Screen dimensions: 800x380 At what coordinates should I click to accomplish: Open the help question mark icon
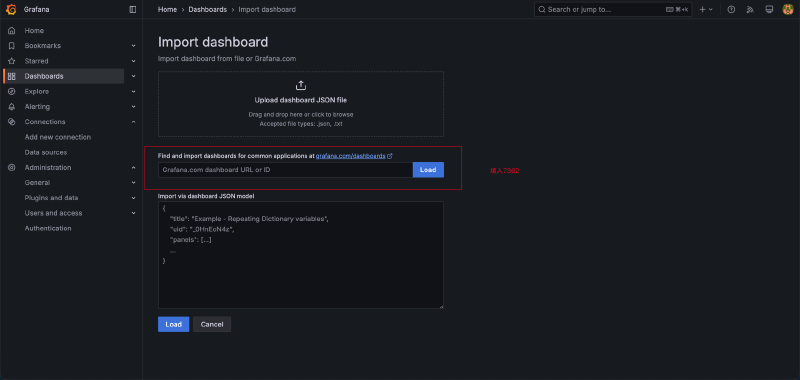coord(731,9)
